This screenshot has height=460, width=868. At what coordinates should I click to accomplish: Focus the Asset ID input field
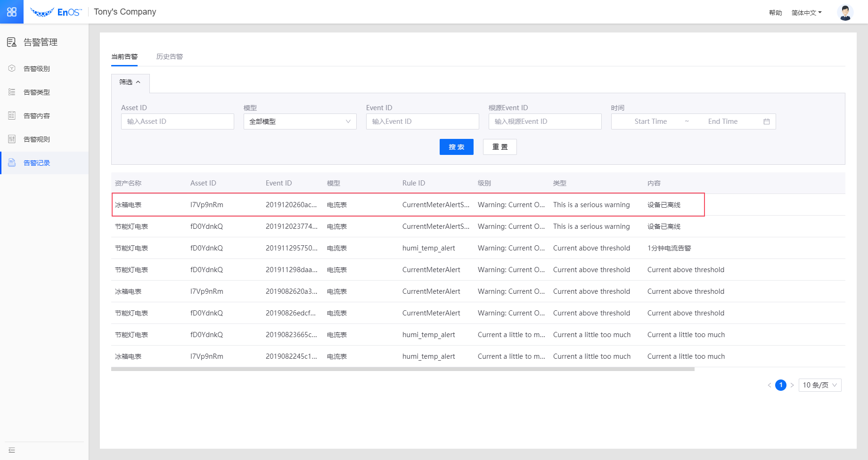point(178,121)
